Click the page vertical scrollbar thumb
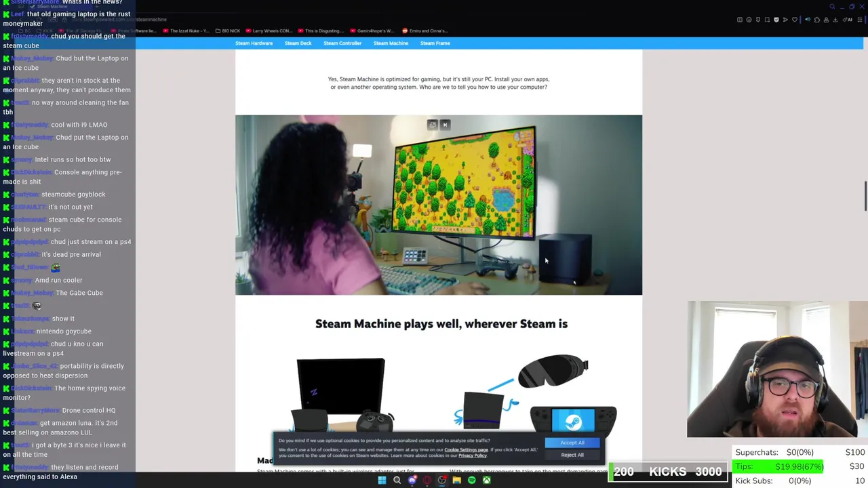The height and width of the screenshot is (488, 868). tap(865, 197)
